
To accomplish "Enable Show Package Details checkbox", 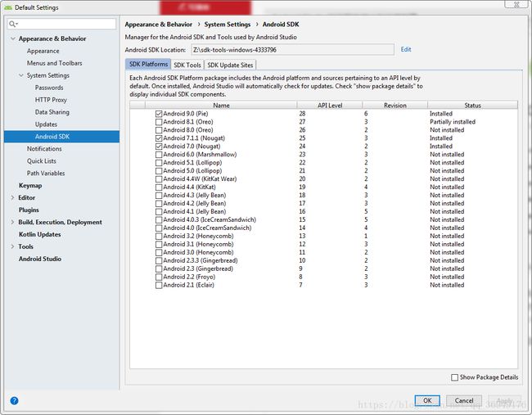I will click(x=454, y=377).
